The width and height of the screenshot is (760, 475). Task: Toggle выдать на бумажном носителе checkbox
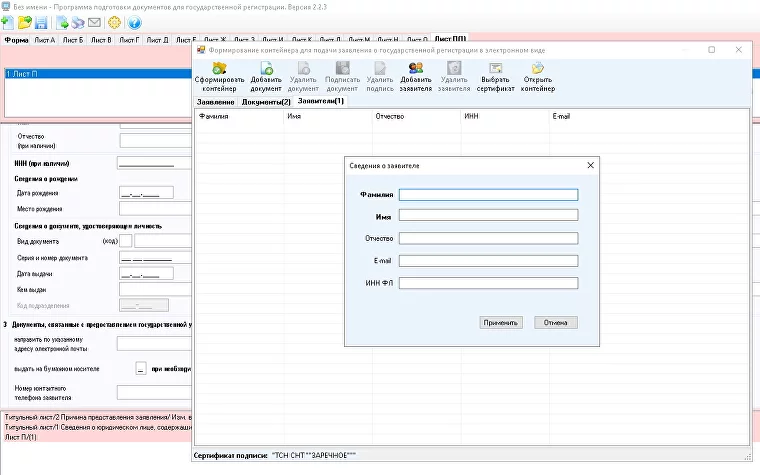141,368
